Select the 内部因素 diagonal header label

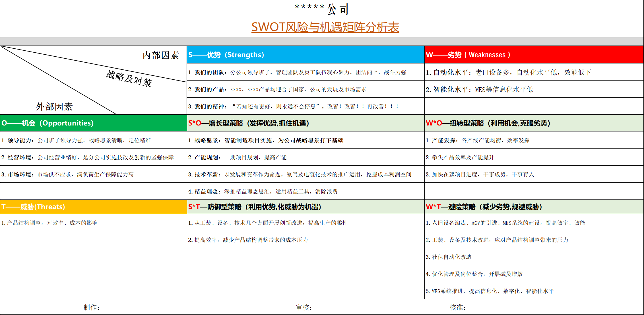(161, 55)
